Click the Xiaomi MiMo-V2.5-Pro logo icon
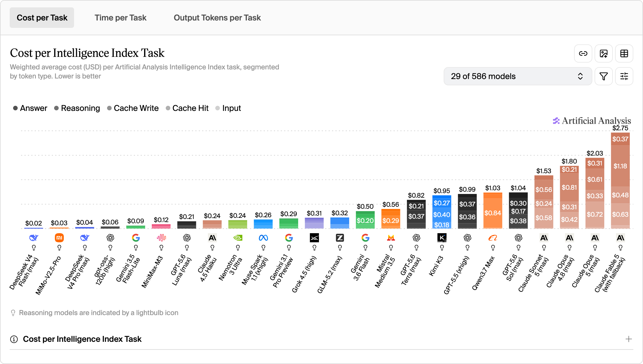 click(x=59, y=238)
